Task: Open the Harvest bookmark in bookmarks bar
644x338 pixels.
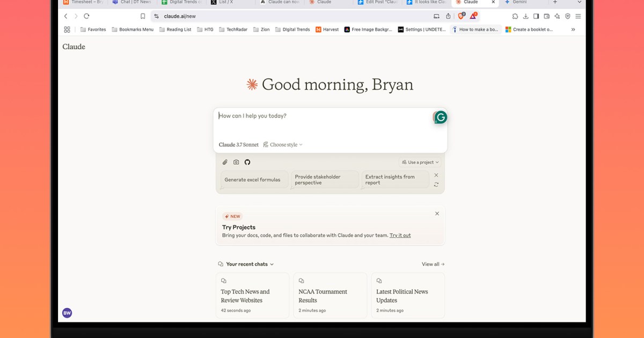Action: (327, 30)
